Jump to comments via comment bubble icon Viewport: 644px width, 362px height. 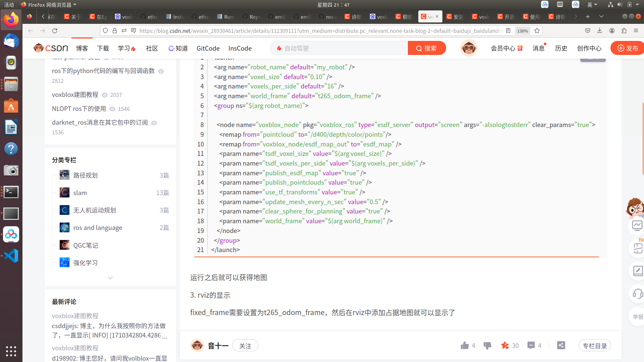(x=531, y=345)
